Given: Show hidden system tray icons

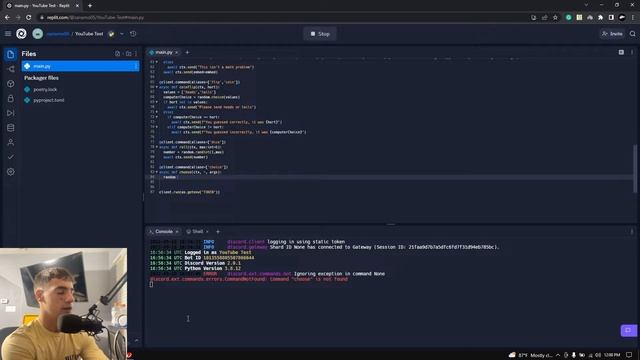Looking at the screenshot, I should click(558, 355).
